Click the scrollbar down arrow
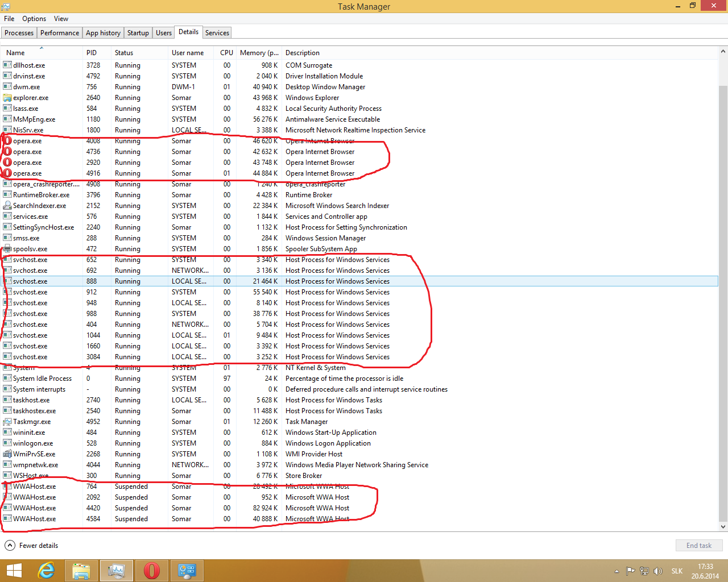The width and height of the screenshot is (728, 582). point(723,527)
